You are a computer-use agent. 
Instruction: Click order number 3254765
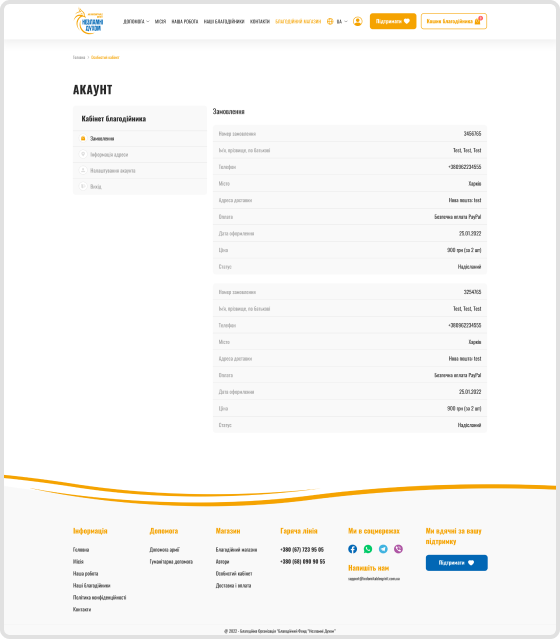coord(472,292)
